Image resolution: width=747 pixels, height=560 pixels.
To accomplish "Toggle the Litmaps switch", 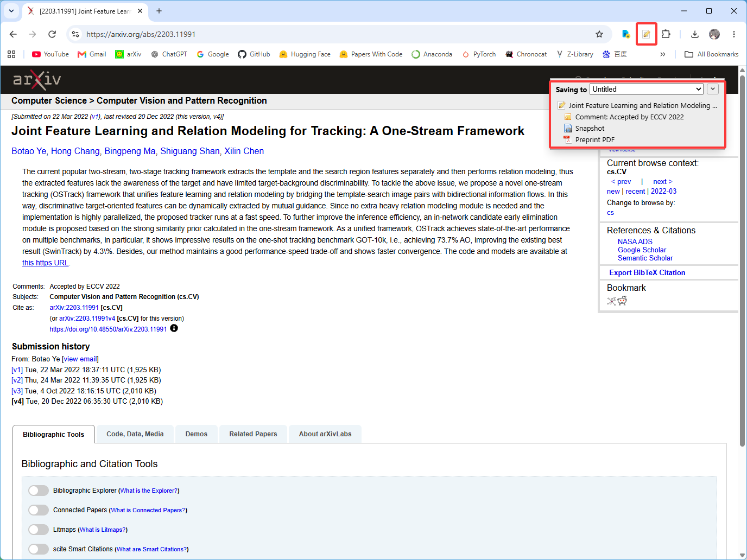I will coord(39,530).
